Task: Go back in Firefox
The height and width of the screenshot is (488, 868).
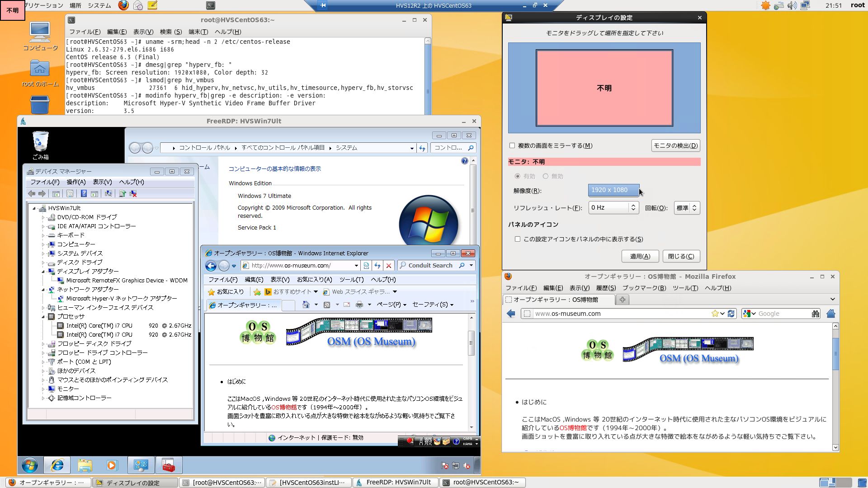Action: pyautogui.click(x=511, y=314)
